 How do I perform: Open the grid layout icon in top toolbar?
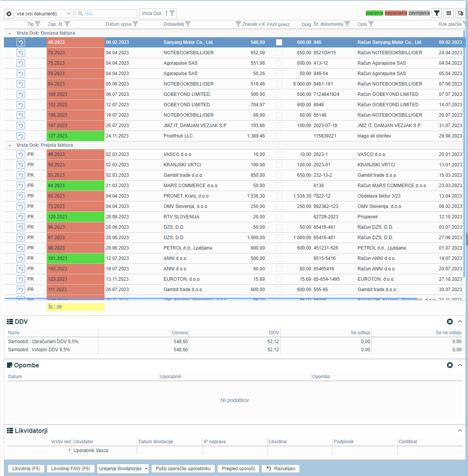click(449, 13)
